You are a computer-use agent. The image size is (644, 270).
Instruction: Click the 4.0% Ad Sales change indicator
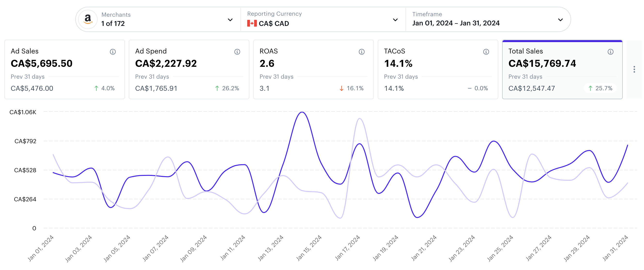104,88
